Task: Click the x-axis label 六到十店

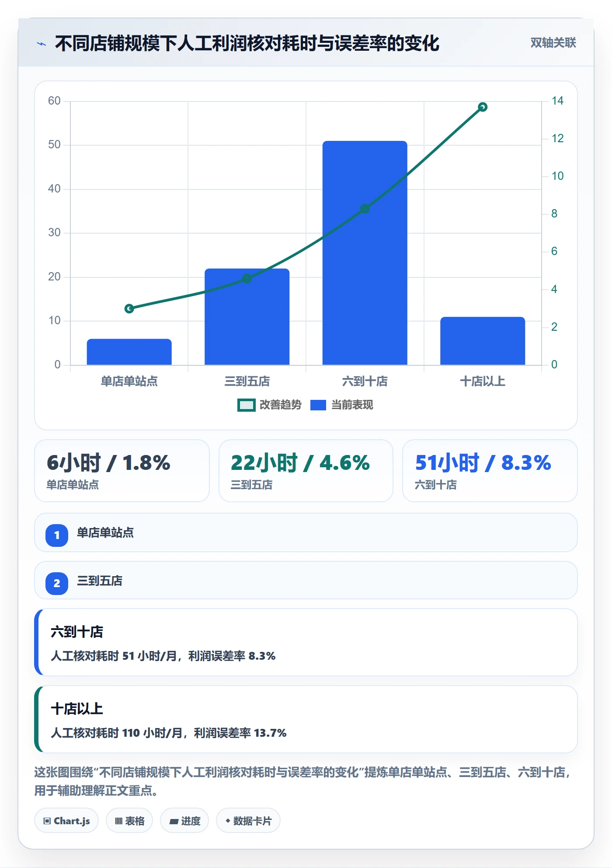Action: tap(365, 381)
